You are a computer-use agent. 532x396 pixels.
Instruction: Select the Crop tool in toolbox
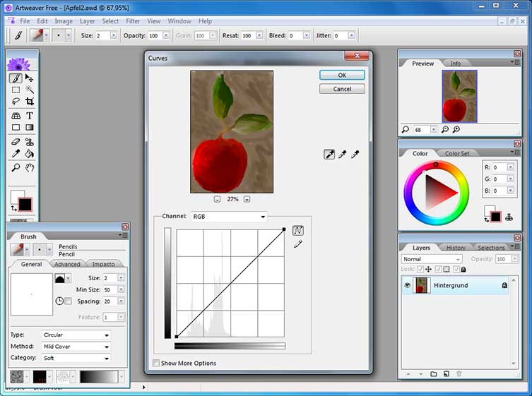coord(30,102)
